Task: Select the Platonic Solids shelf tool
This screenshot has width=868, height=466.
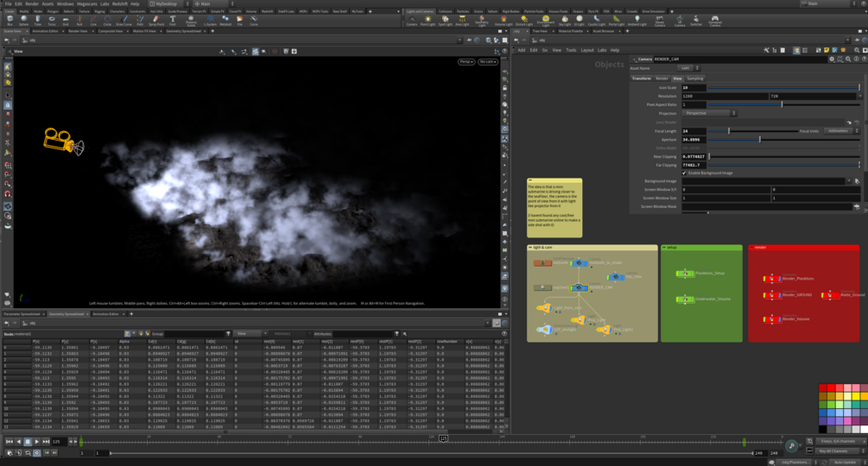Action: pyautogui.click(x=191, y=21)
